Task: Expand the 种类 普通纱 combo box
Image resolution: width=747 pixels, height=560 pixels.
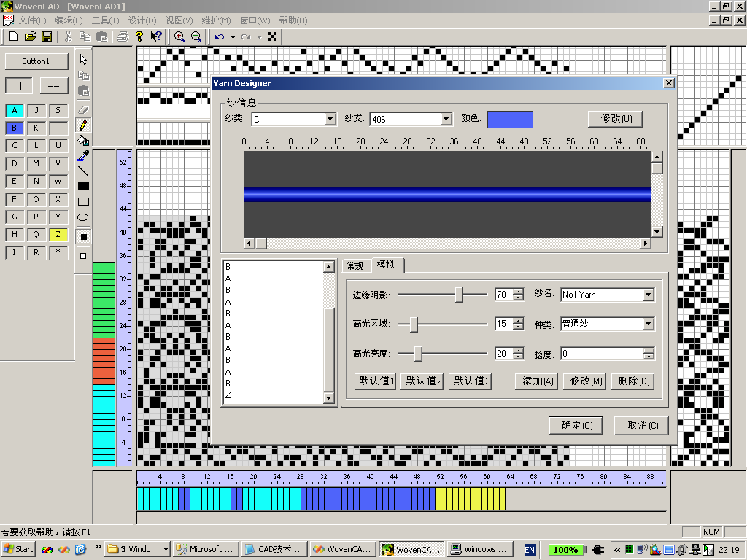Action: [x=648, y=324]
